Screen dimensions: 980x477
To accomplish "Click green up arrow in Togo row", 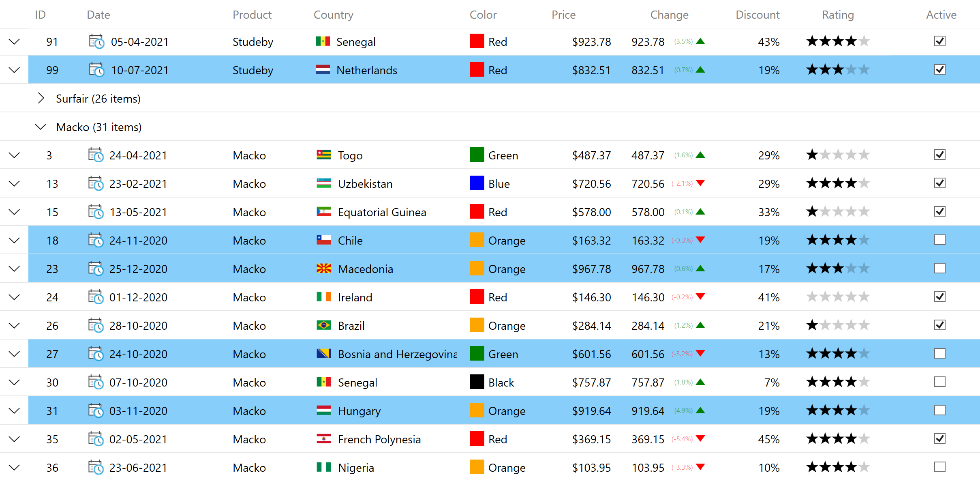I will pos(700,155).
